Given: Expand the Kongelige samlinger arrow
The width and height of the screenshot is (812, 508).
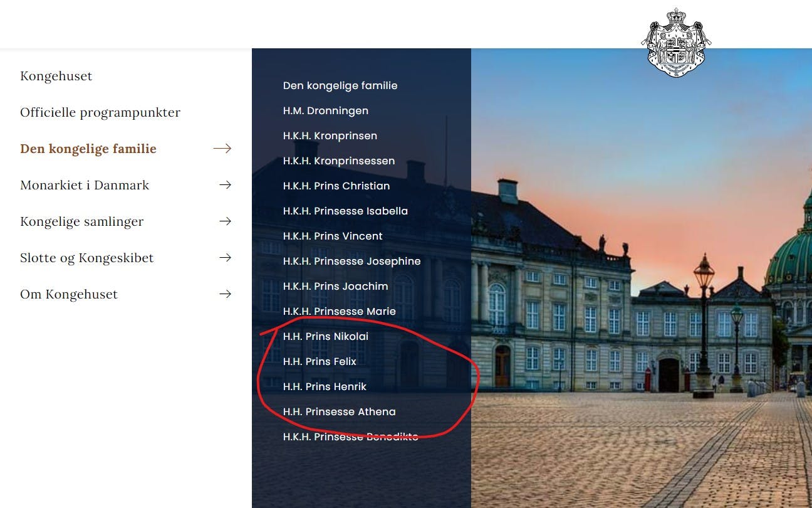Looking at the screenshot, I should point(225,221).
